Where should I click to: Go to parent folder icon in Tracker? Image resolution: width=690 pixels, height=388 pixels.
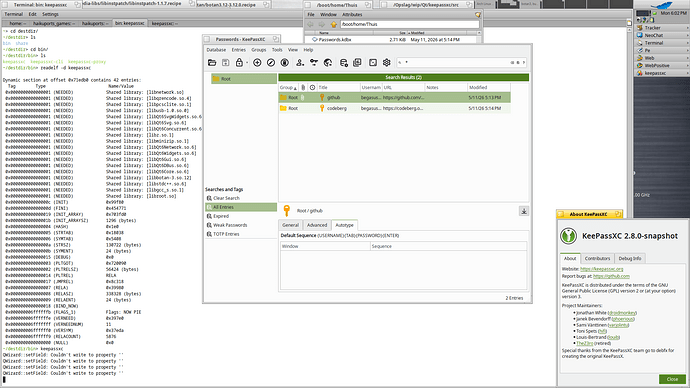334,25
